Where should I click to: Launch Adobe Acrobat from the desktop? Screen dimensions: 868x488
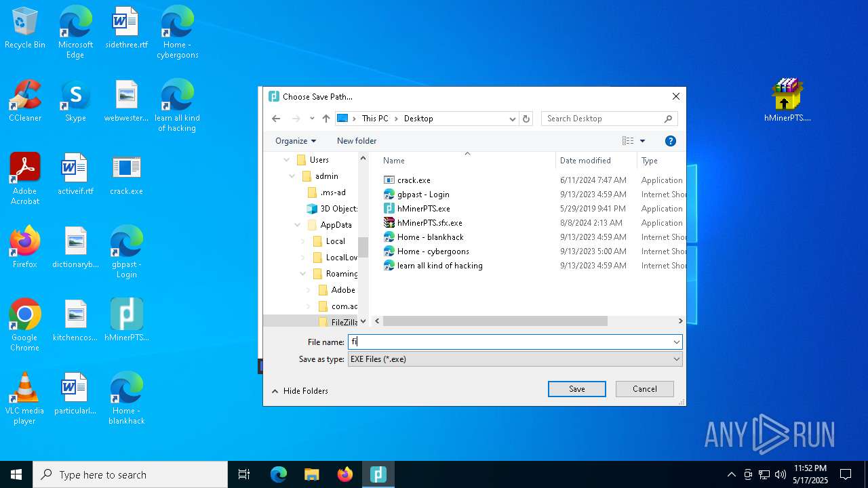tap(25, 179)
